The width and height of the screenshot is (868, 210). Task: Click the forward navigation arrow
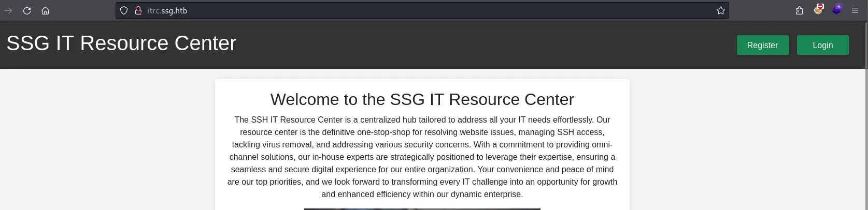coord(8,10)
